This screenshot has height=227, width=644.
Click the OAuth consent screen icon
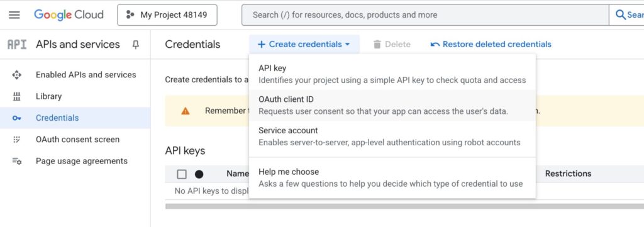click(17, 140)
